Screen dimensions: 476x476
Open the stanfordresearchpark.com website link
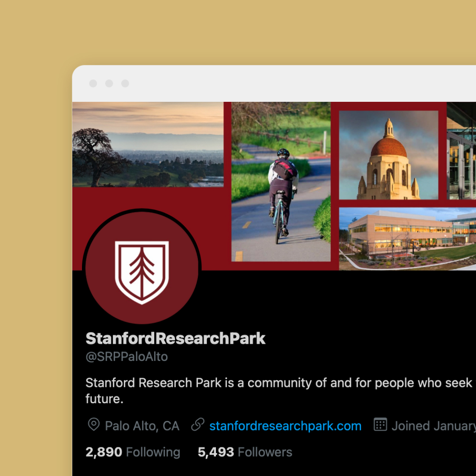285,426
